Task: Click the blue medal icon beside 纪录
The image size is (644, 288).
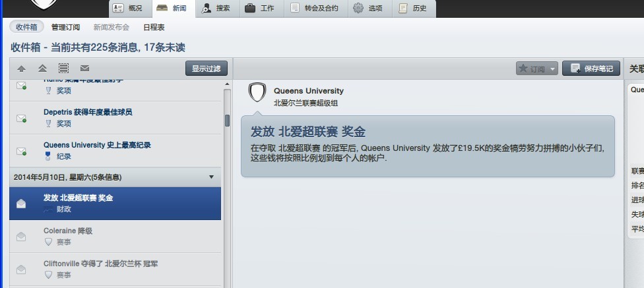Action: (x=48, y=156)
